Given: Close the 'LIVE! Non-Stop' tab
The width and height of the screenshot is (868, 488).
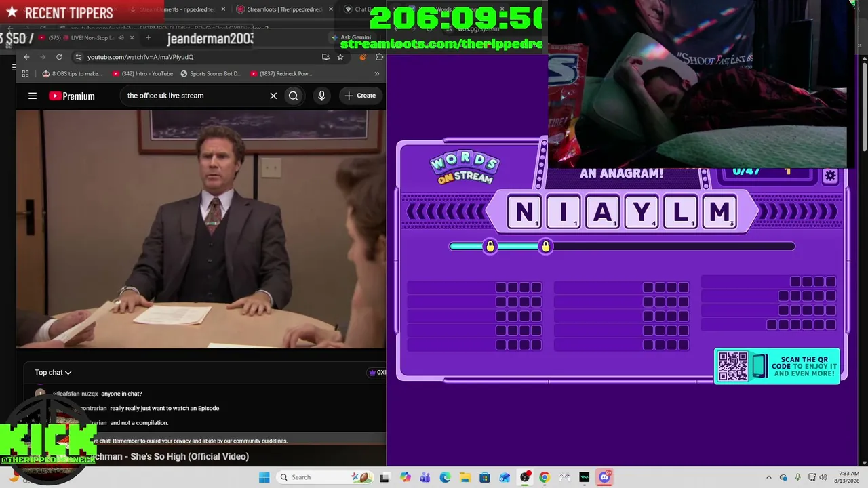Looking at the screenshot, I should tap(132, 37).
